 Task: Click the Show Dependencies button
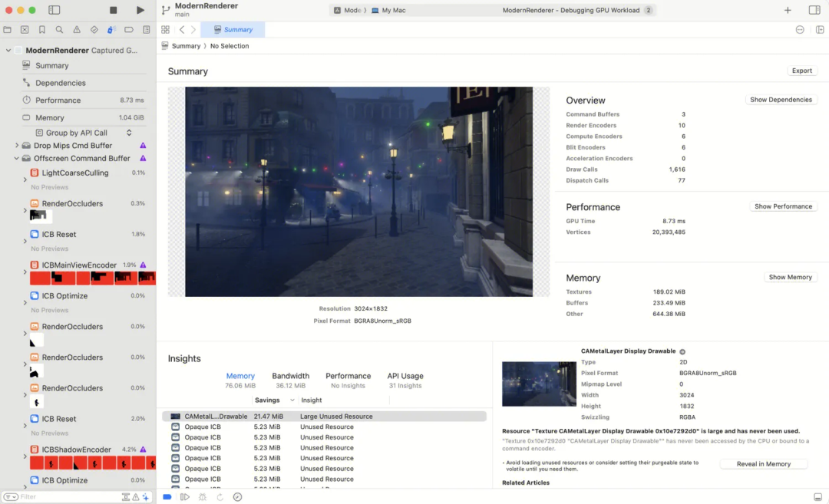pos(781,100)
